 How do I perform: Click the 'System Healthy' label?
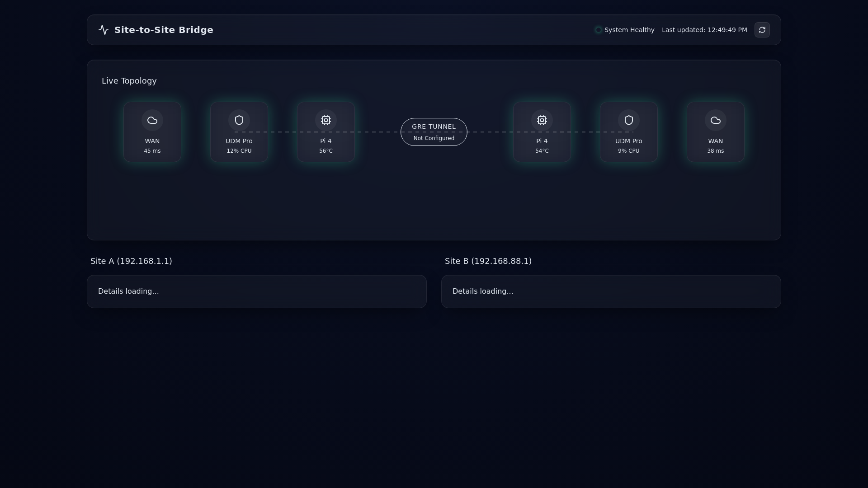click(629, 30)
